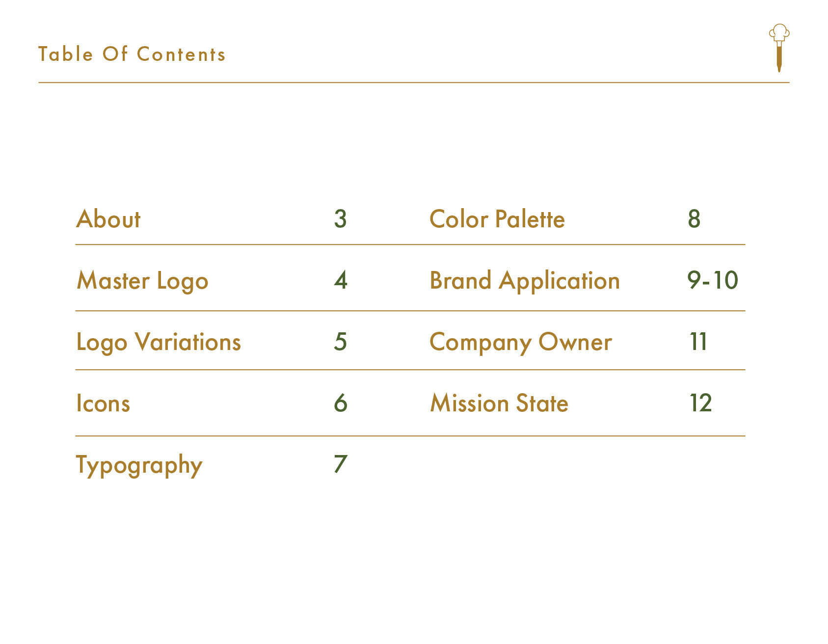
Task: Go to Brand Application section
Action: click(525, 282)
